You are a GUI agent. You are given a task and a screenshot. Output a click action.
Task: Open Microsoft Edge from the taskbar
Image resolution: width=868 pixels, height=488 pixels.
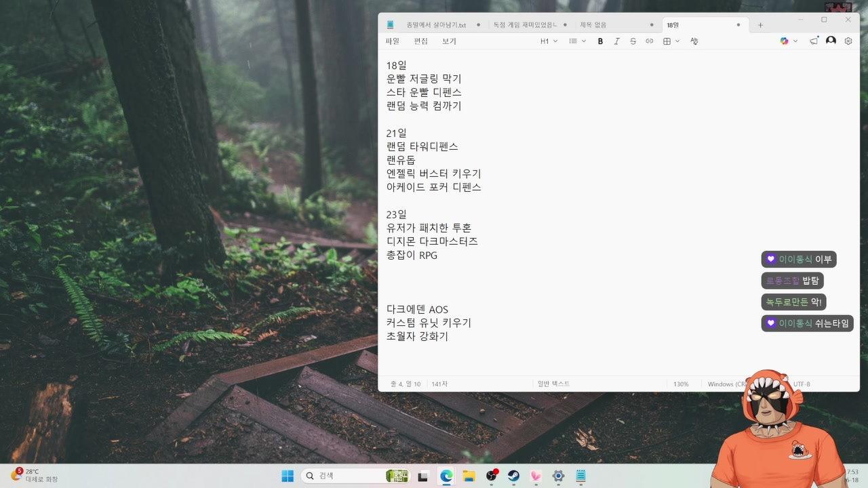446,476
